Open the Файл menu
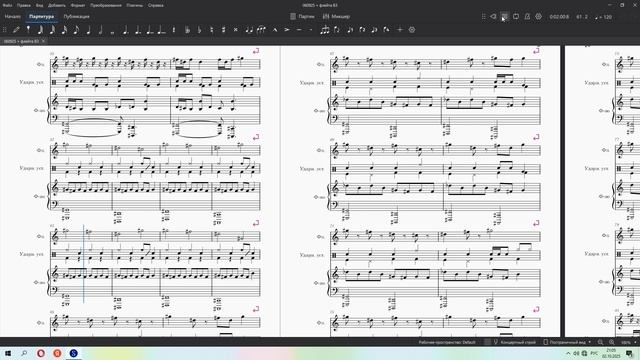 click(7, 5)
